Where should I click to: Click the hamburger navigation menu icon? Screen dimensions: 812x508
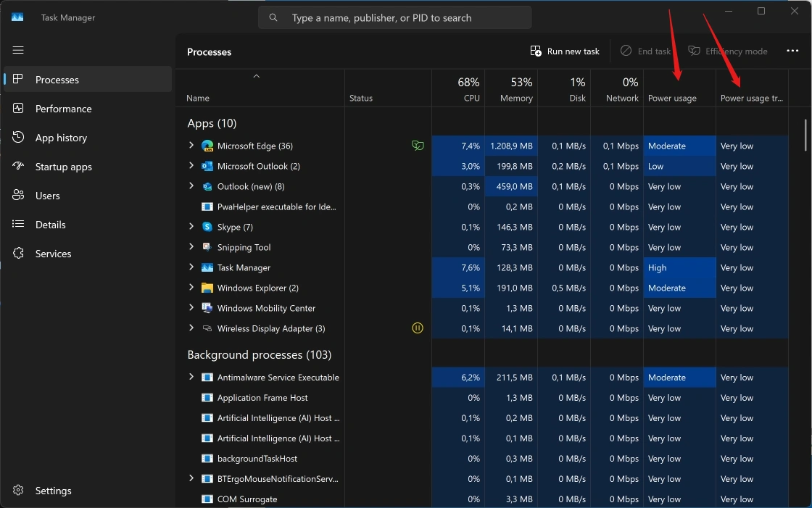point(18,50)
